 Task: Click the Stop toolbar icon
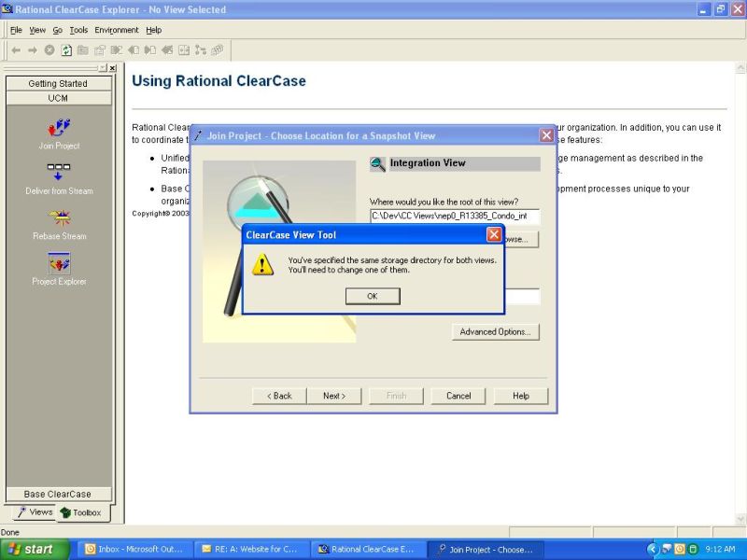click(49, 50)
